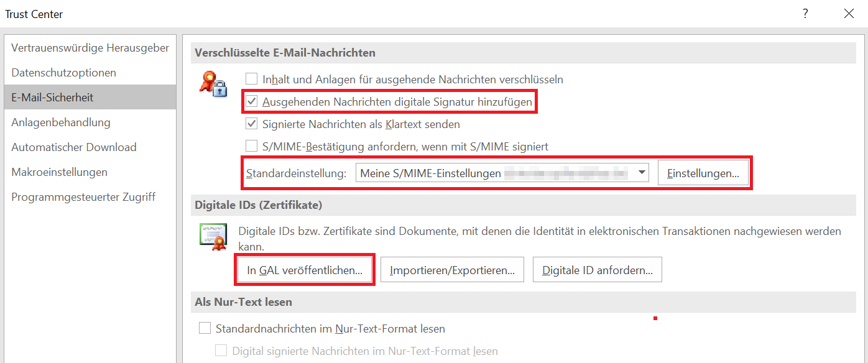Check Standardnachrichten im Nur-Text-Format lesen
The height and width of the screenshot is (363, 868).
(205, 328)
